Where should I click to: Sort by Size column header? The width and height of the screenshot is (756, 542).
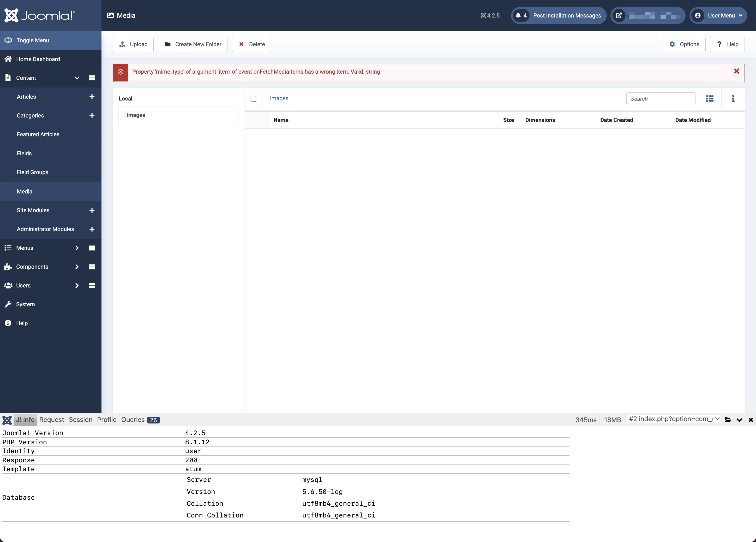(x=508, y=120)
